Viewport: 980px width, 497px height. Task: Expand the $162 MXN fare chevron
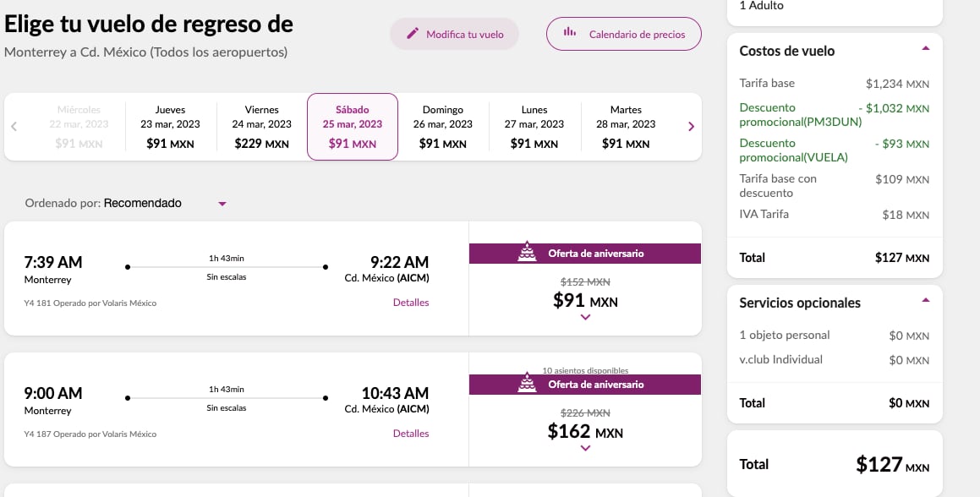(x=585, y=448)
